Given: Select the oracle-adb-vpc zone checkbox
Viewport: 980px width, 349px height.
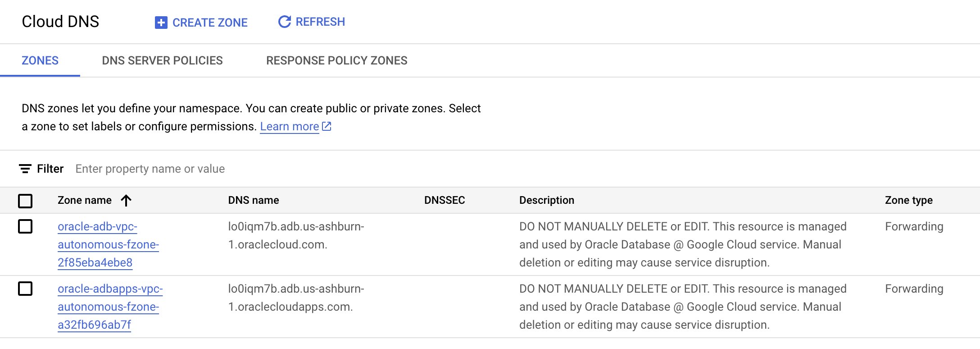Looking at the screenshot, I should tap(25, 226).
